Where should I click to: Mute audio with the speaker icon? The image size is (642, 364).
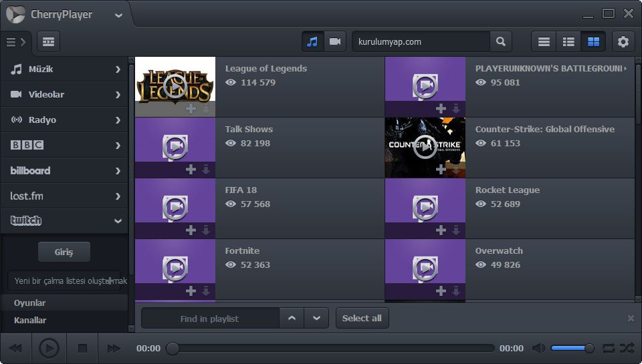(538, 349)
